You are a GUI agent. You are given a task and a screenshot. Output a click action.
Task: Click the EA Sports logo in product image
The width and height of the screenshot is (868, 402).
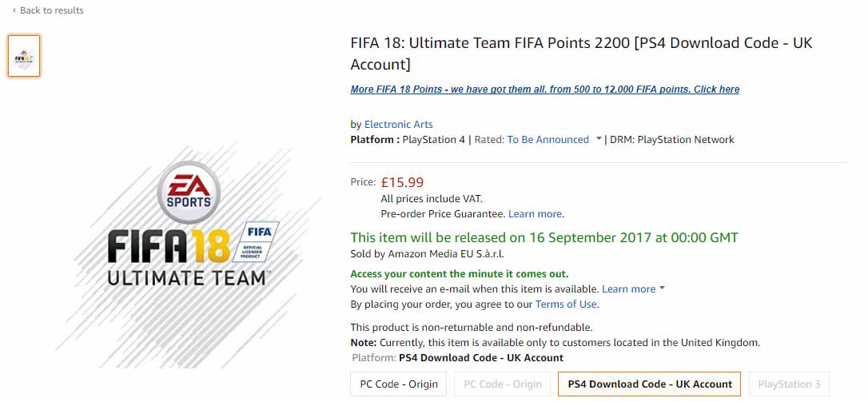point(189,193)
